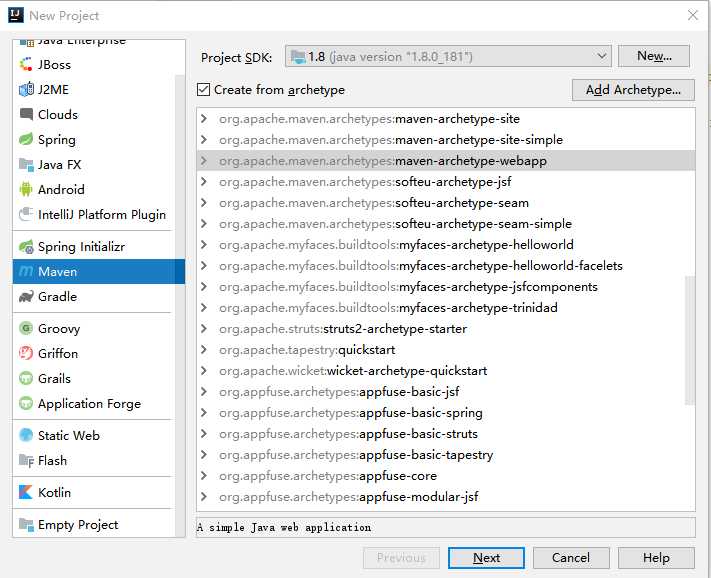Click the J2ME phone icon

[x=26, y=89]
